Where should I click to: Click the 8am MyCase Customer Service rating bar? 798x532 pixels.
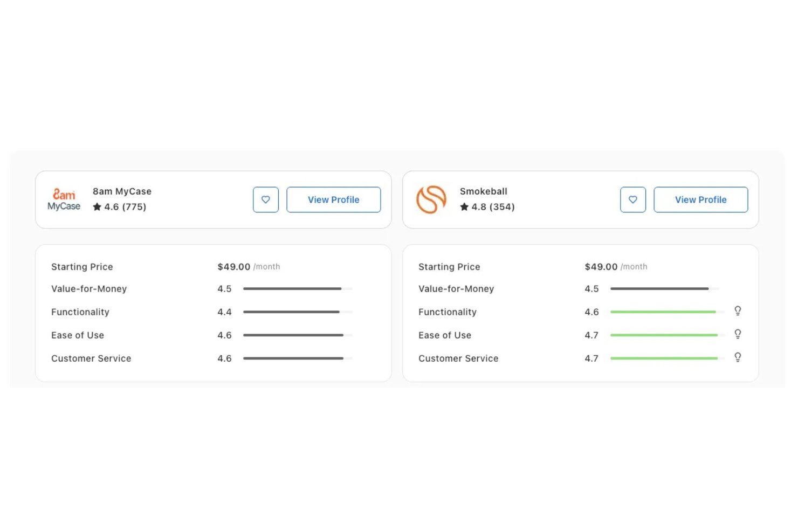[x=298, y=358]
